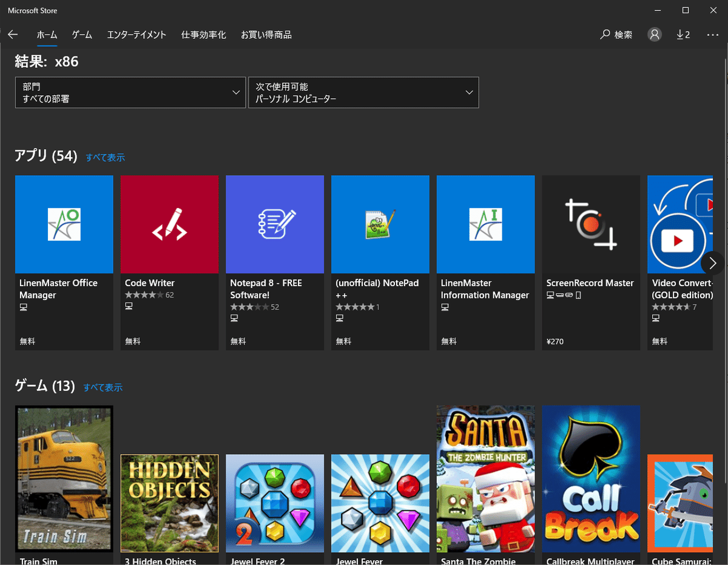Expand the 部門 filter dropdown
This screenshot has width=728, height=565.
click(130, 92)
